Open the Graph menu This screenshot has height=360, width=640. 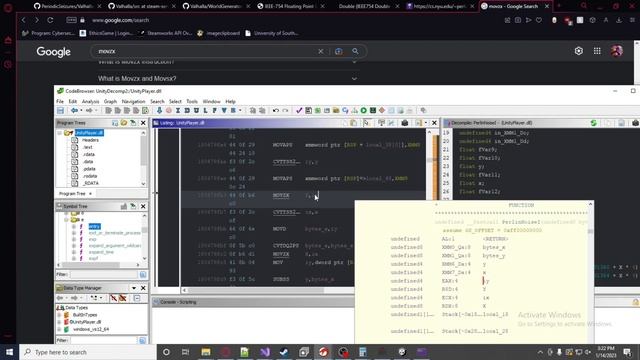coord(110,101)
